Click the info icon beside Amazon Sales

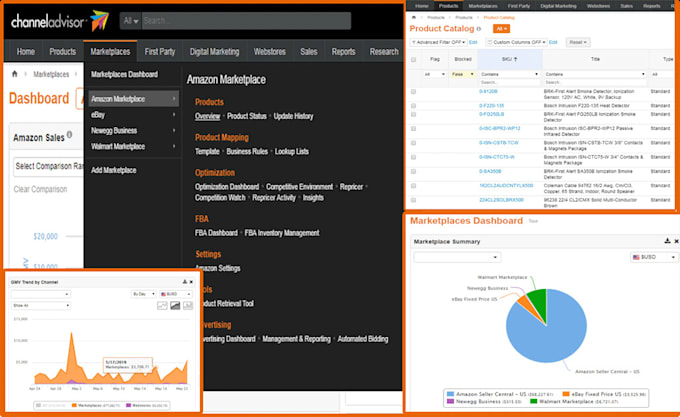tap(69, 135)
